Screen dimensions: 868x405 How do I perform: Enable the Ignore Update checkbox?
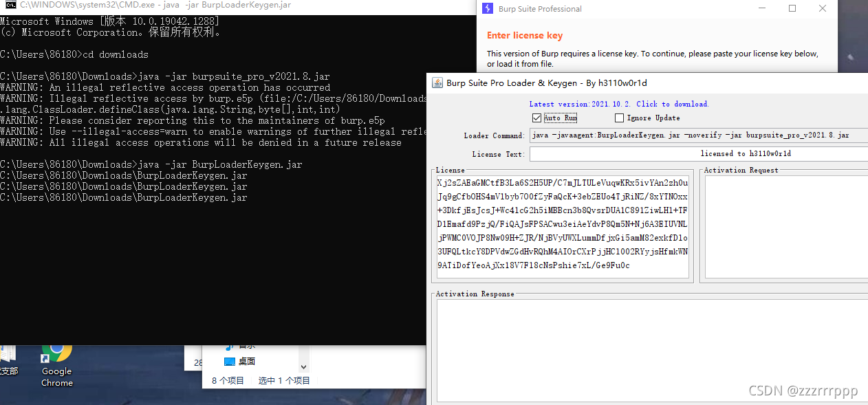tap(619, 118)
